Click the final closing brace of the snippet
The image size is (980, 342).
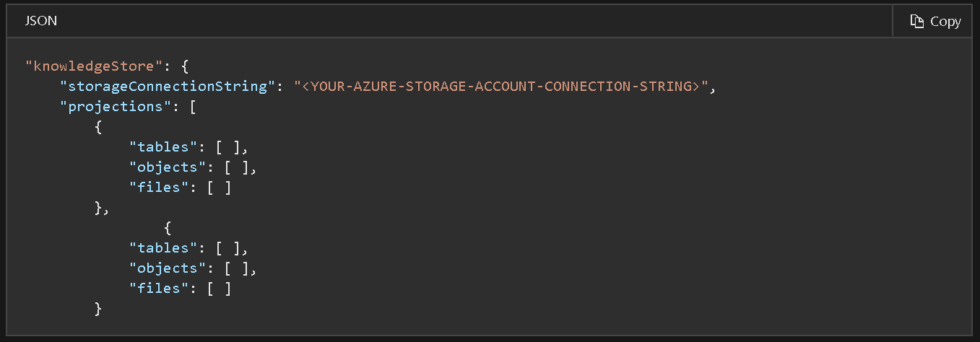pyautogui.click(x=98, y=308)
